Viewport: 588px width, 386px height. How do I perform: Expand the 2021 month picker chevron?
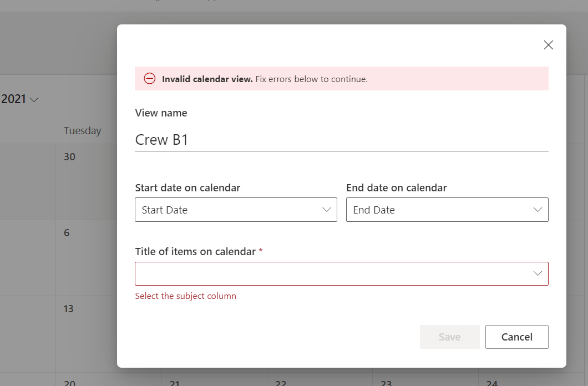(34, 100)
